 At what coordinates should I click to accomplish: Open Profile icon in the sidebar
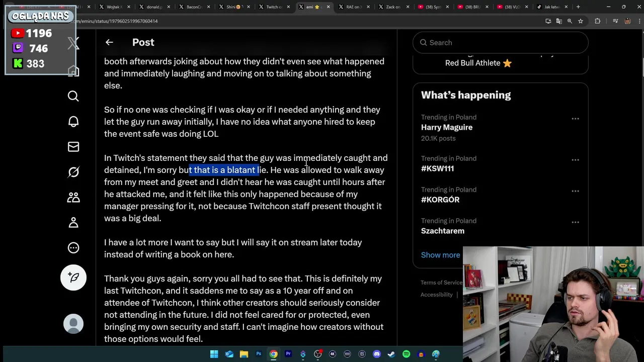(x=73, y=222)
